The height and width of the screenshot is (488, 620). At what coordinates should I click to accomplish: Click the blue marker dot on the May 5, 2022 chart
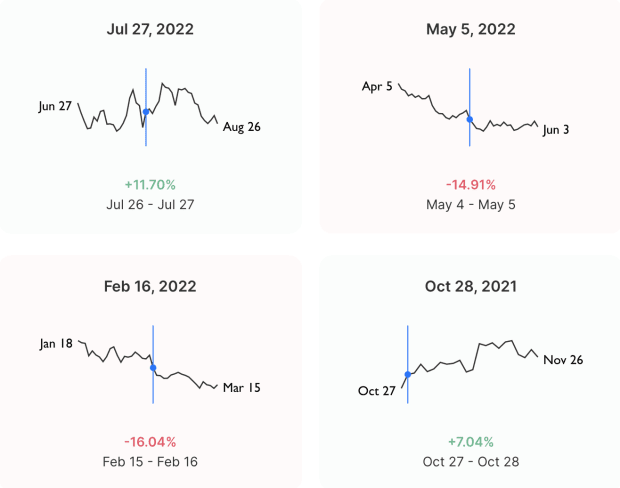pyautogui.click(x=470, y=119)
